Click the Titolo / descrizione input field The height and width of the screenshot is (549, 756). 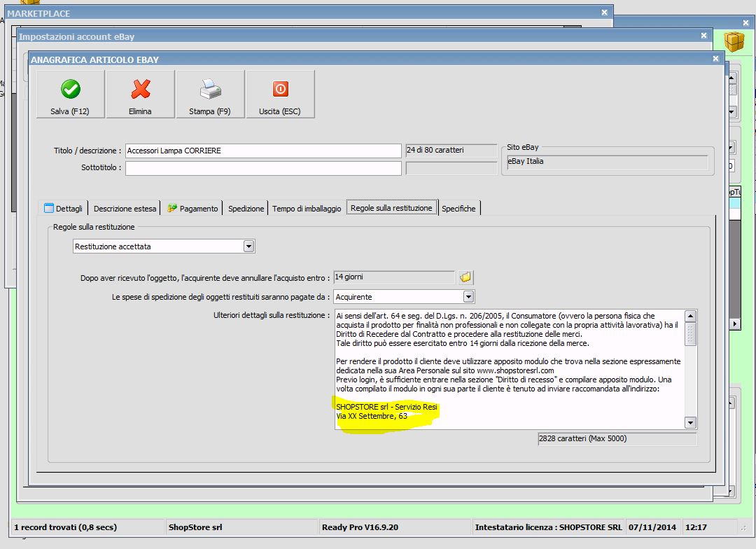click(263, 151)
